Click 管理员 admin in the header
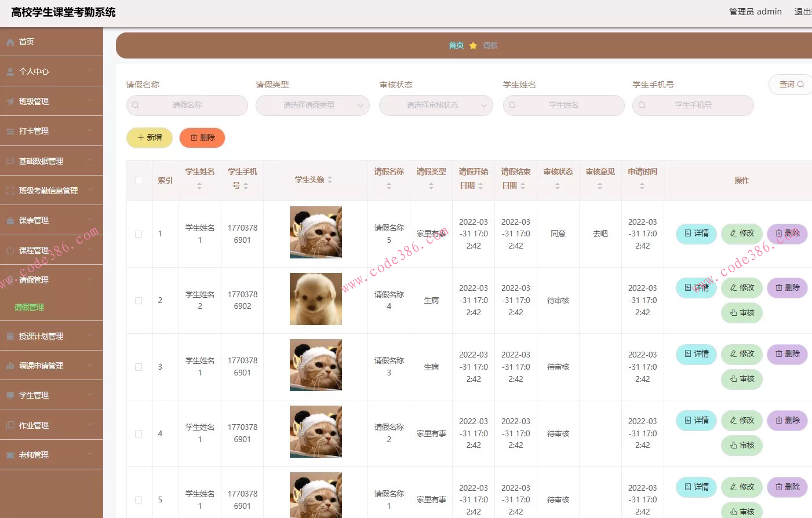812x518 pixels. 755,12
